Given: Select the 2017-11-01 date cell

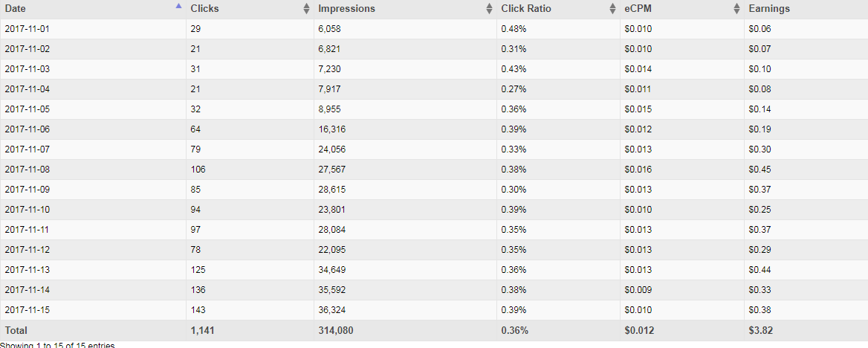Looking at the screenshot, I should click(27, 29).
